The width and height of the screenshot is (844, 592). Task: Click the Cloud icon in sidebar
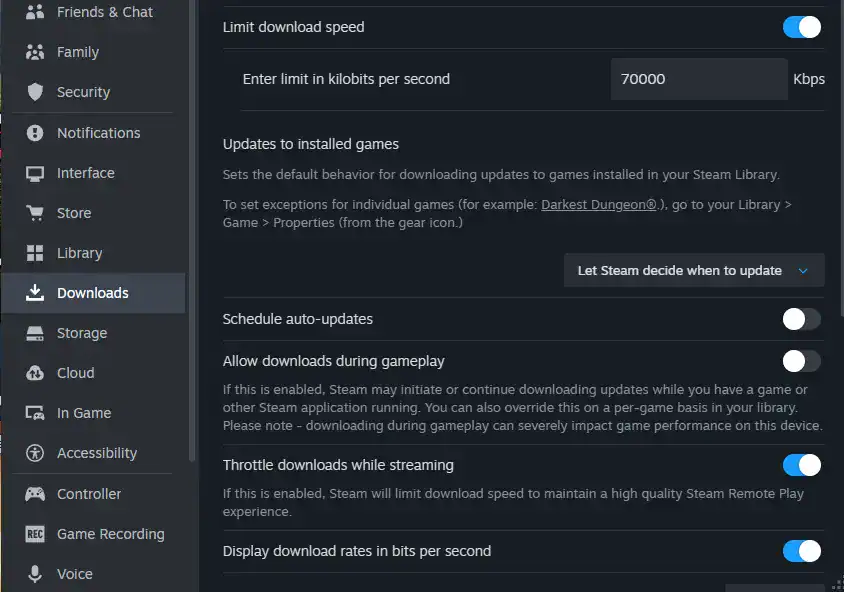point(35,373)
